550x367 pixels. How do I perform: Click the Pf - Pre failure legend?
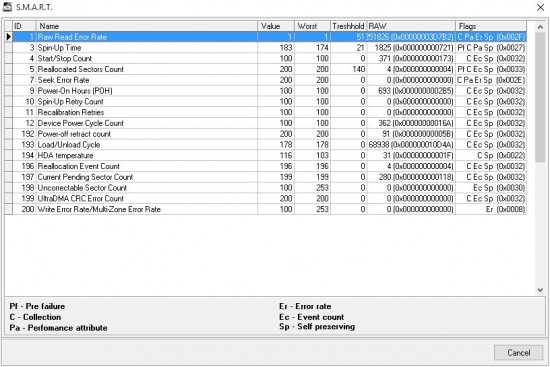(37, 306)
